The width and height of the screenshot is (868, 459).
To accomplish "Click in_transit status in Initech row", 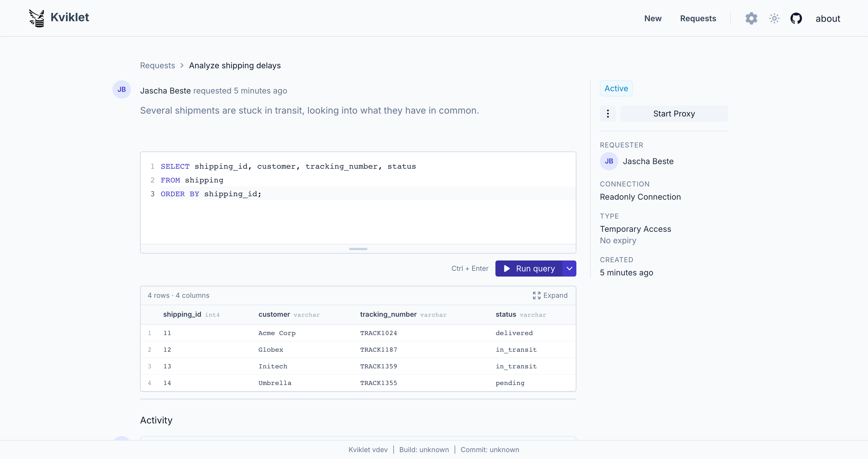I will pos(516,366).
